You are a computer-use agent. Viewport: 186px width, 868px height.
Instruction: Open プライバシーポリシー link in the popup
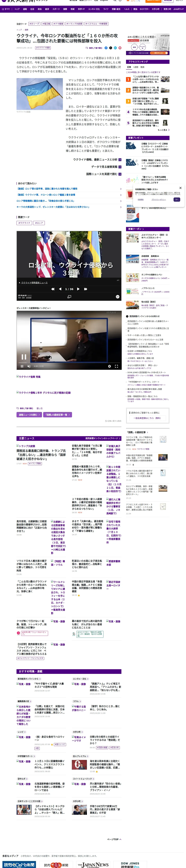(x=158, y=199)
